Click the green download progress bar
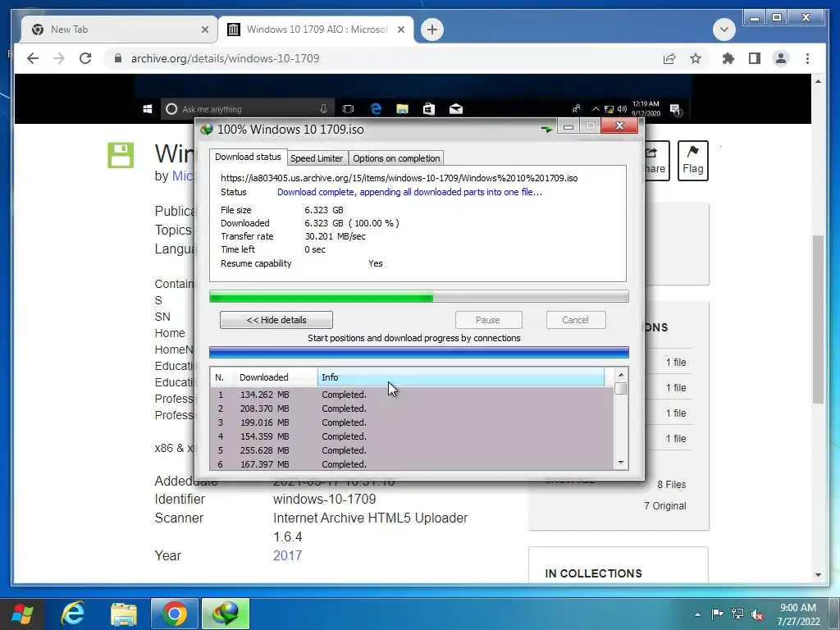Screen dimensions: 840x630 click(x=419, y=296)
